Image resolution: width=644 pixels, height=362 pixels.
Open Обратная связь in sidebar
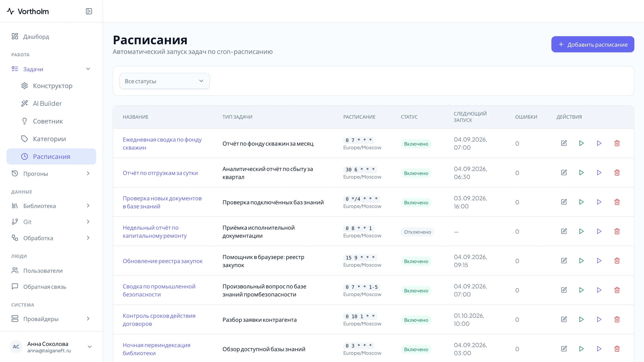click(x=51, y=287)
